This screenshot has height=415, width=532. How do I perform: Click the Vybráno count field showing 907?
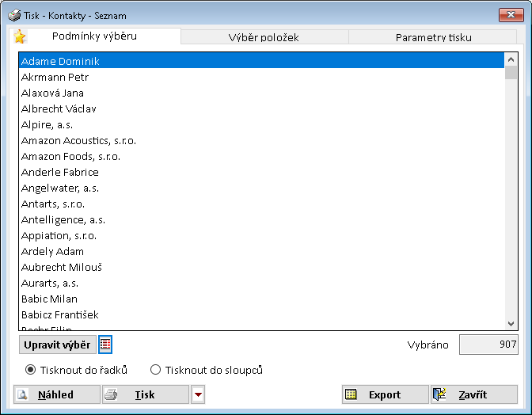[x=488, y=345]
